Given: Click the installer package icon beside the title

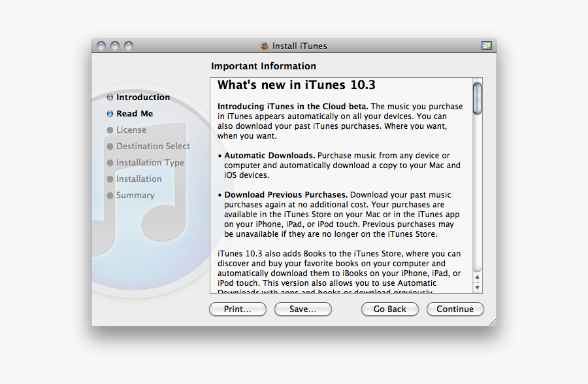Looking at the screenshot, I should (265, 46).
